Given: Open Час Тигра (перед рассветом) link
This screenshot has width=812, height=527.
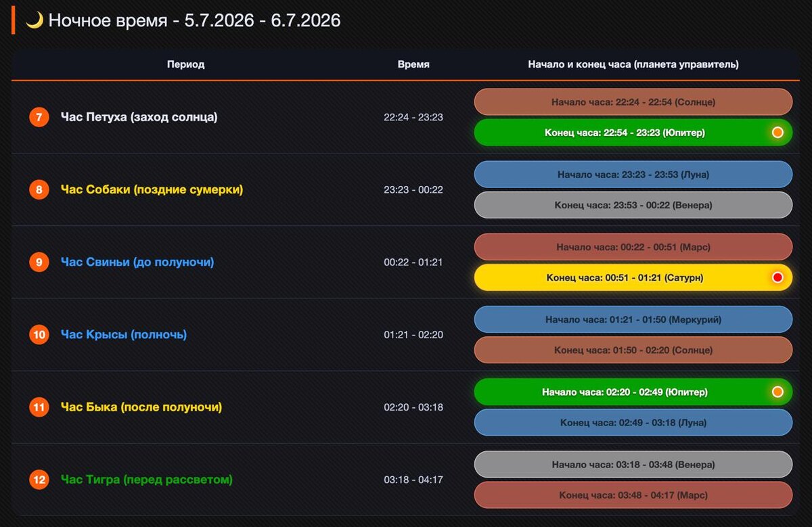Looking at the screenshot, I should point(146,480).
